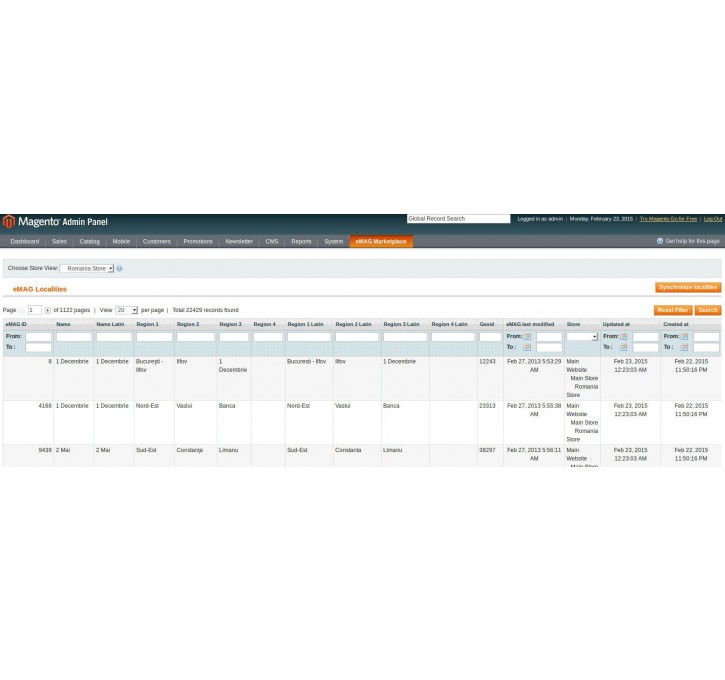Open the Dashboard menu
Image resolution: width=725 pixels, height=680 pixels.
point(25,241)
